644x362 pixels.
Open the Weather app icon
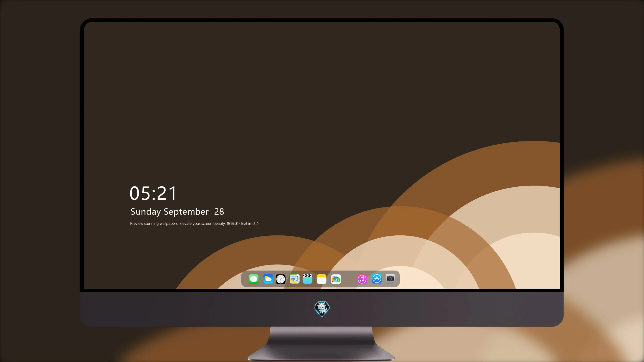[268, 279]
